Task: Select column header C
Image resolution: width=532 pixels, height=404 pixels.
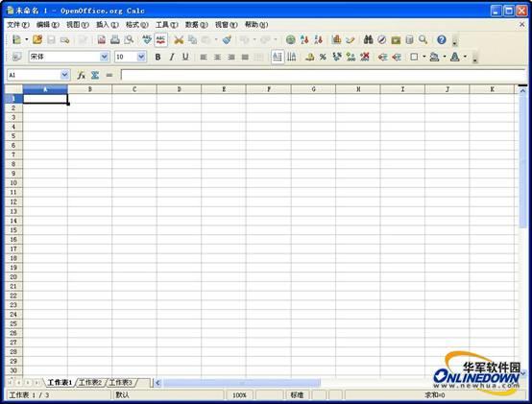Action: point(134,89)
